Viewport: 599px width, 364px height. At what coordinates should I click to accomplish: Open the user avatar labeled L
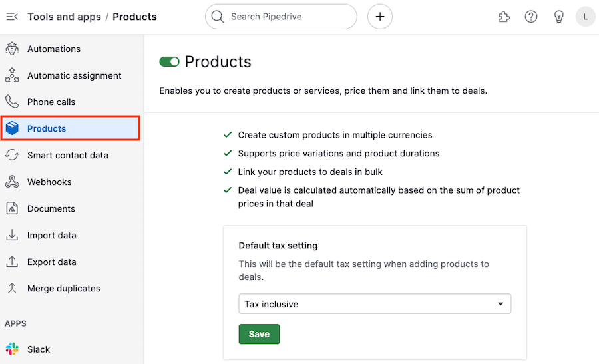(x=585, y=17)
